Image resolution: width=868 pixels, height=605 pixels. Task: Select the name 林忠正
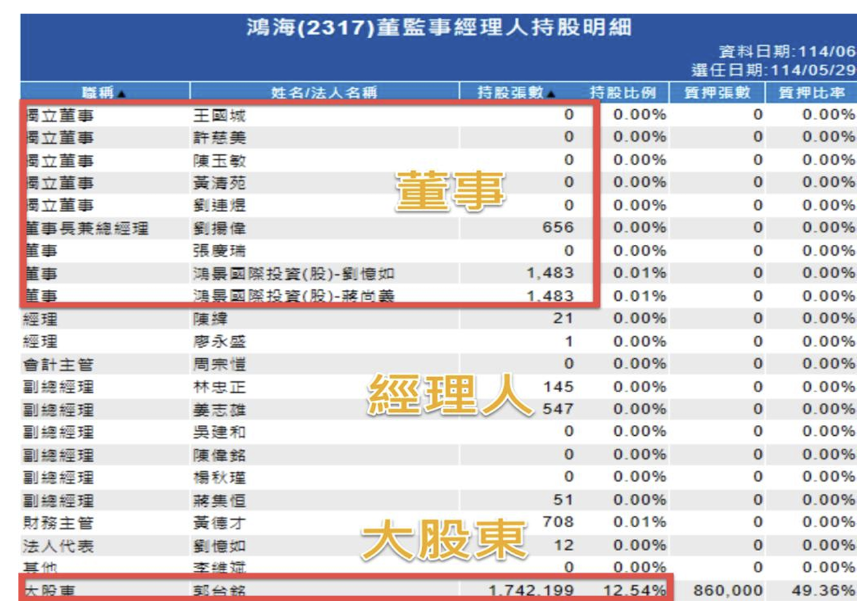(x=219, y=387)
